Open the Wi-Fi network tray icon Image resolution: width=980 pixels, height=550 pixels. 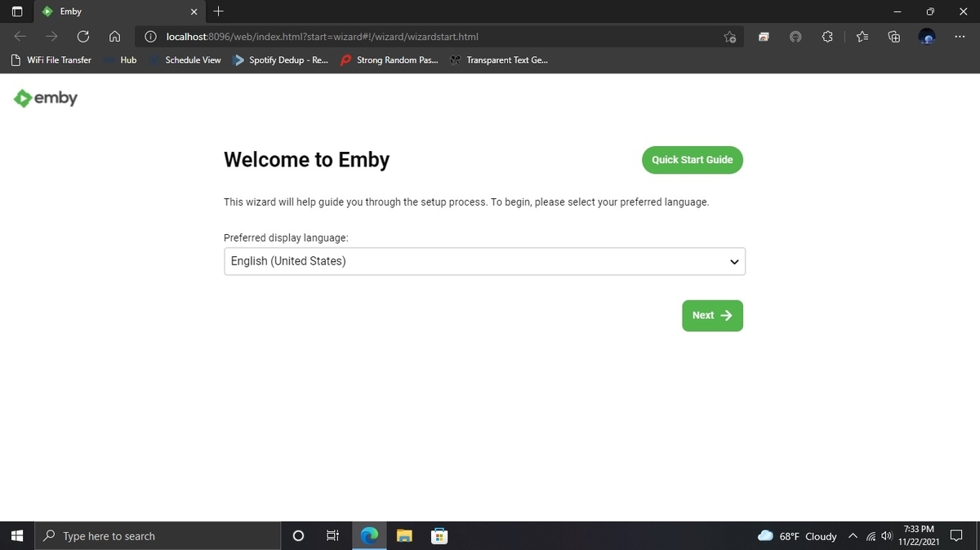coord(871,536)
